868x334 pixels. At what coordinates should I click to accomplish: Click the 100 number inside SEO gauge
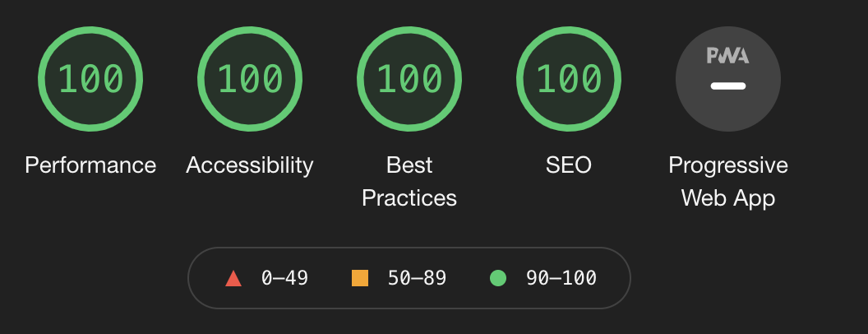pyautogui.click(x=569, y=79)
